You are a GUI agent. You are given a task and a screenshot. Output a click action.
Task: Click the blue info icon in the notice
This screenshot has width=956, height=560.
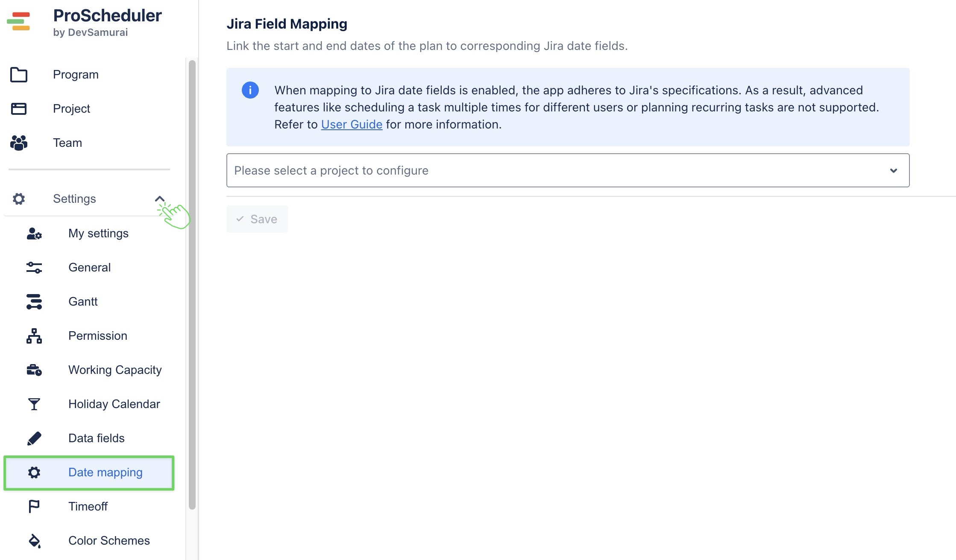point(250,90)
